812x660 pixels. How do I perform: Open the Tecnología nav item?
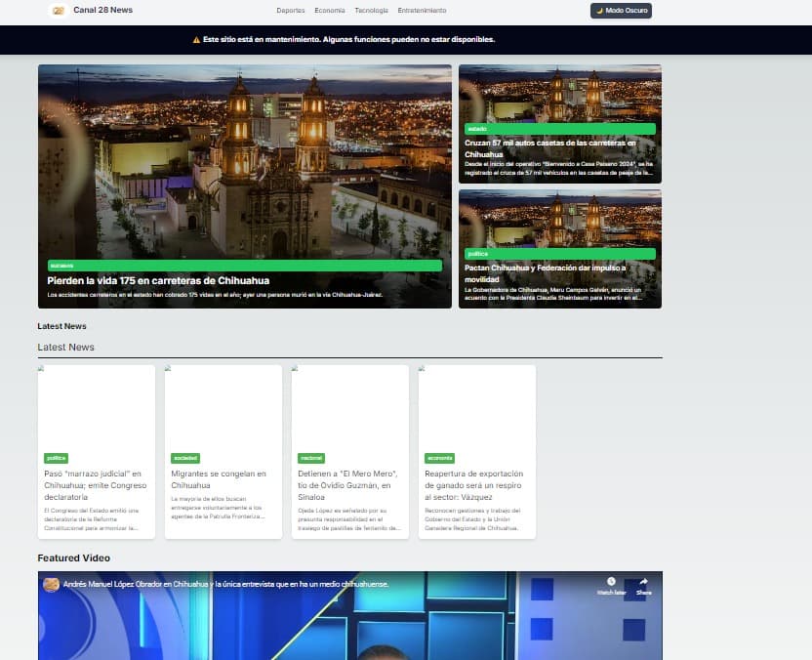[372, 10]
